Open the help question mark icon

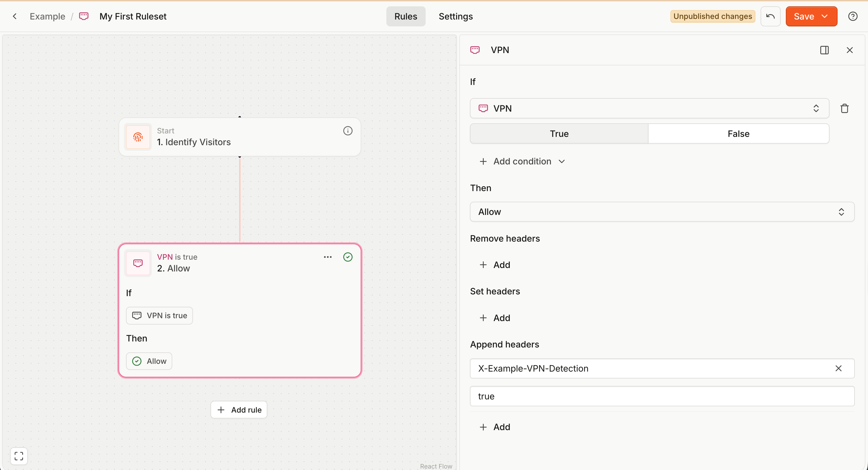pos(852,16)
